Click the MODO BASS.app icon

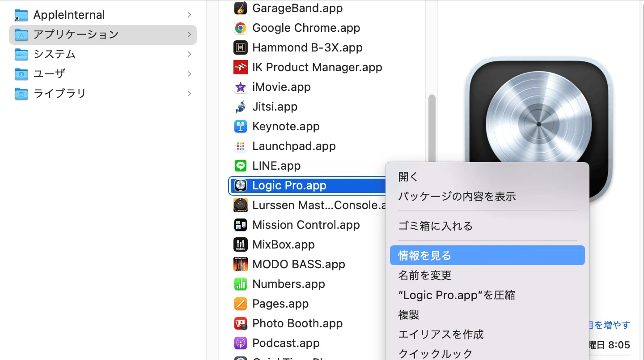point(241,264)
